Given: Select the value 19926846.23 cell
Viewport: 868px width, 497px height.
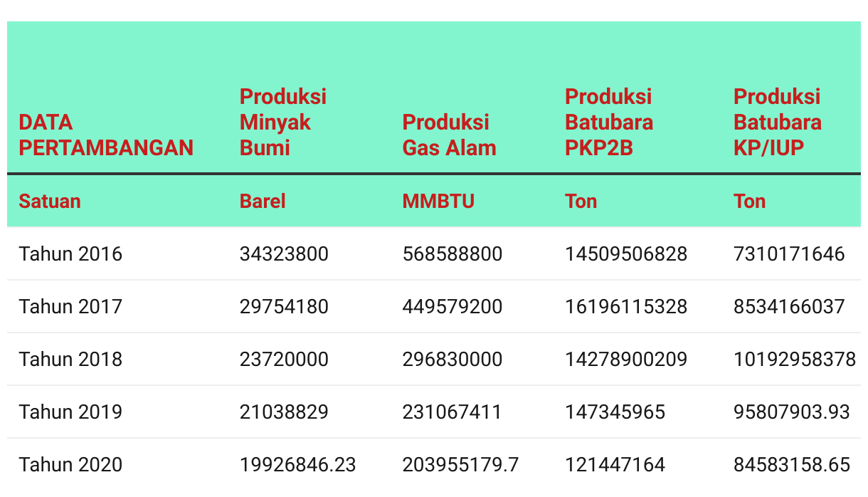Looking at the screenshot, I should click(x=298, y=464).
